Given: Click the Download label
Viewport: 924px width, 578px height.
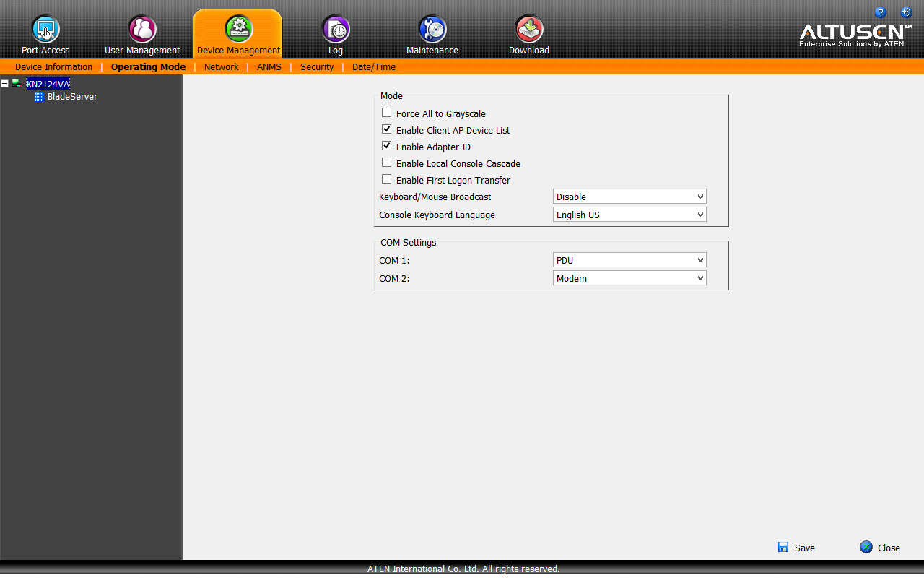Looking at the screenshot, I should [x=529, y=51].
